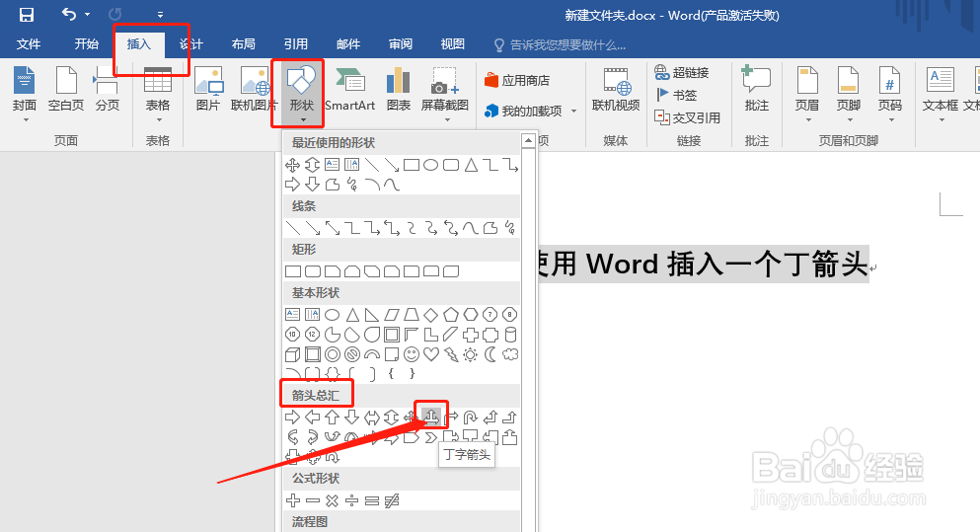The height and width of the screenshot is (532, 980).
Task: Select the pentagon basic shape
Action: pyautogui.click(x=451, y=315)
